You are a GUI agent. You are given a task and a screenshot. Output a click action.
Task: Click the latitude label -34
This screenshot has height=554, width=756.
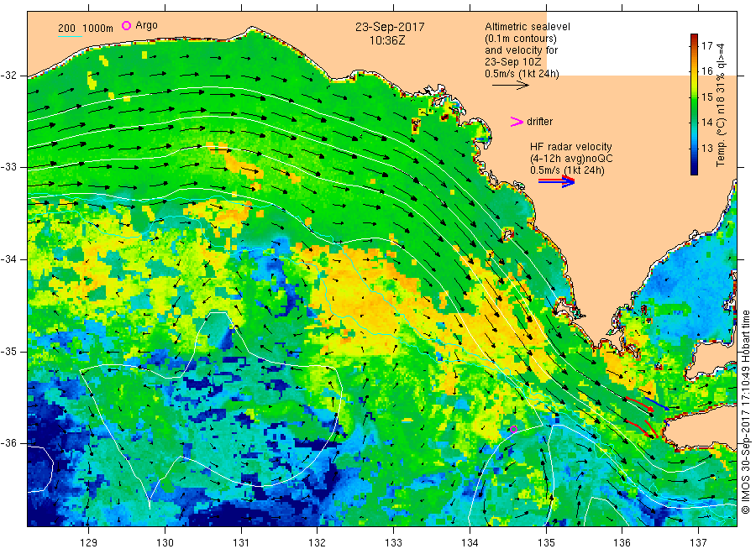tap(8, 259)
